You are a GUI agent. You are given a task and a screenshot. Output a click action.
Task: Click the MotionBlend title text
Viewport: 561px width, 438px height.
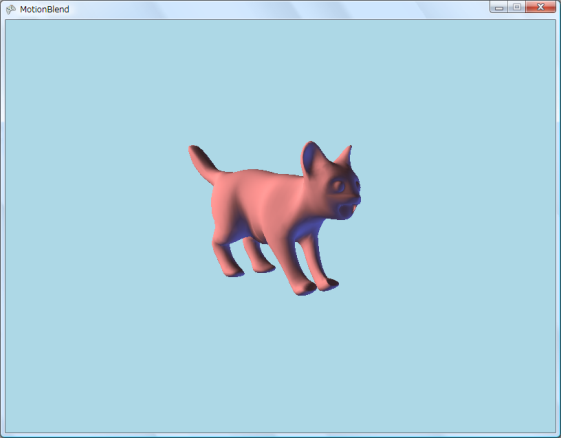coord(44,9)
